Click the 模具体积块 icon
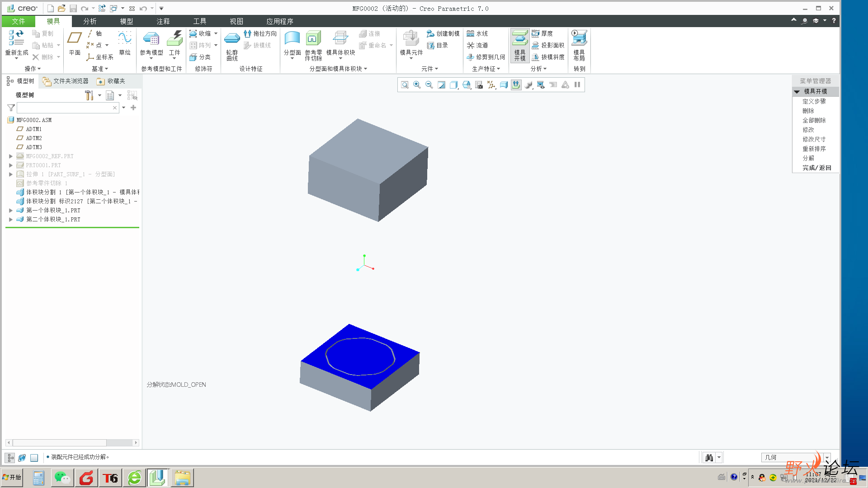This screenshot has width=868, height=488. tap(340, 44)
